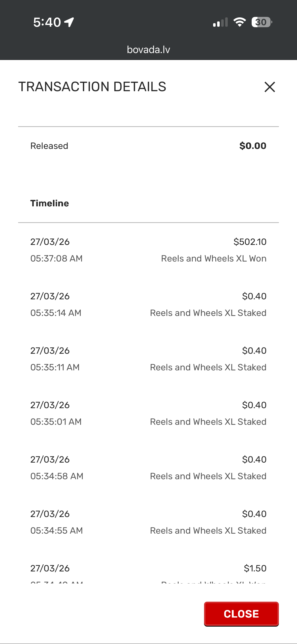Select the 05:34:58 AM Staked transaction
Screen dimensions: 297x644
pos(148,468)
